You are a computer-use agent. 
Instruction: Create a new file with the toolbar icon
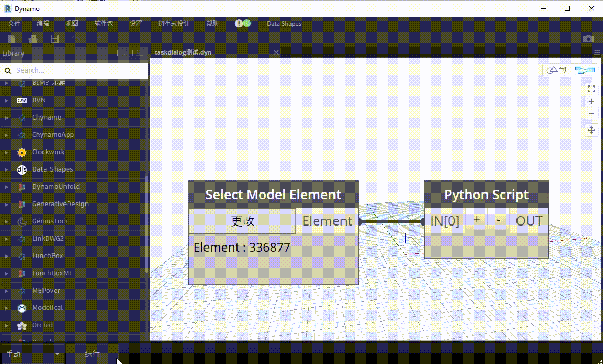click(x=12, y=38)
